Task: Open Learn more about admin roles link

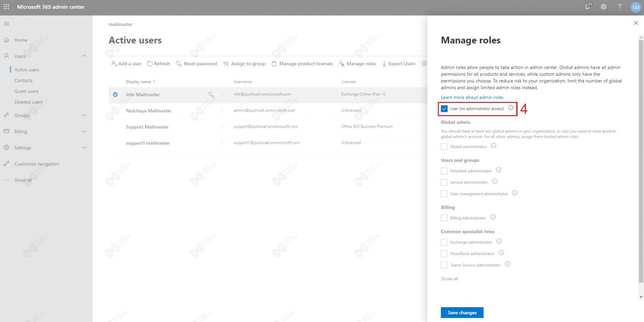Action: (x=472, y=97)
